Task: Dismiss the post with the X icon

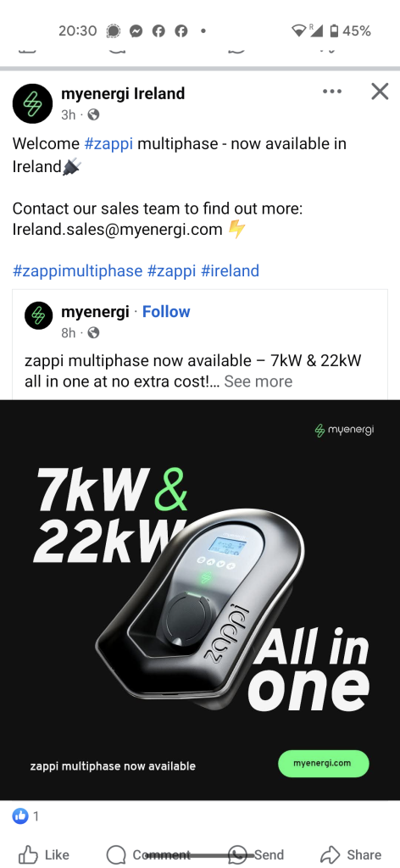Action: pos(380,92)
